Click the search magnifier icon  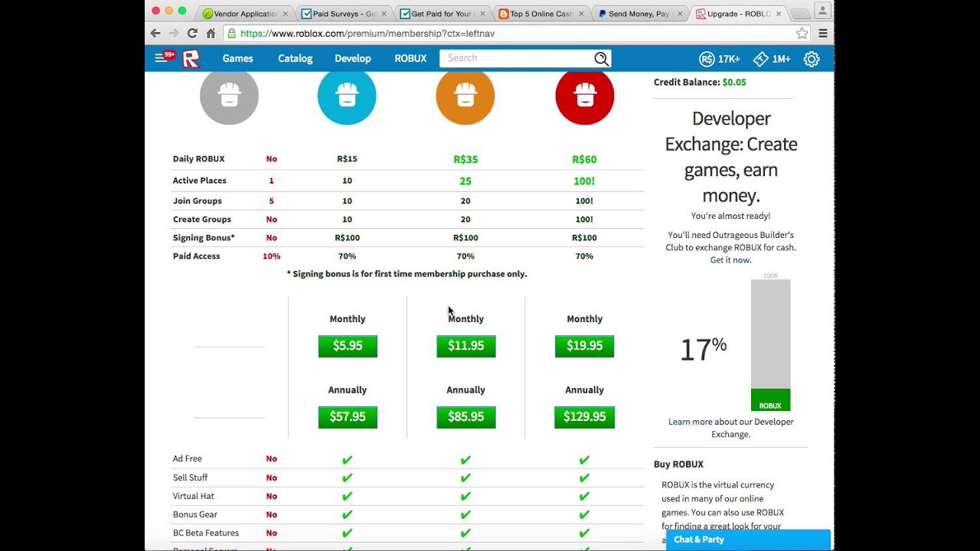(x=601, y=59)
